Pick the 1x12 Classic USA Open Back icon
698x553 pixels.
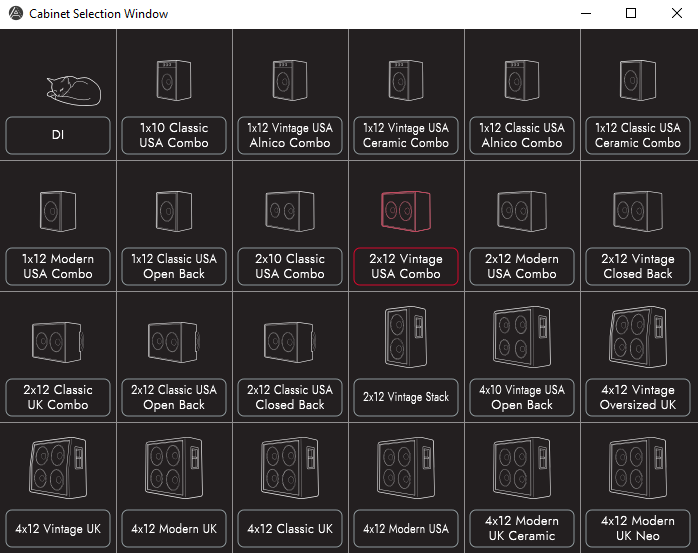174,211
